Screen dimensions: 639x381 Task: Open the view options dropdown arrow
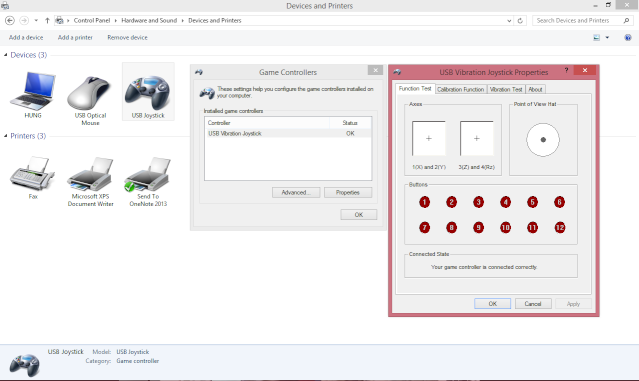tap(607, 37)
